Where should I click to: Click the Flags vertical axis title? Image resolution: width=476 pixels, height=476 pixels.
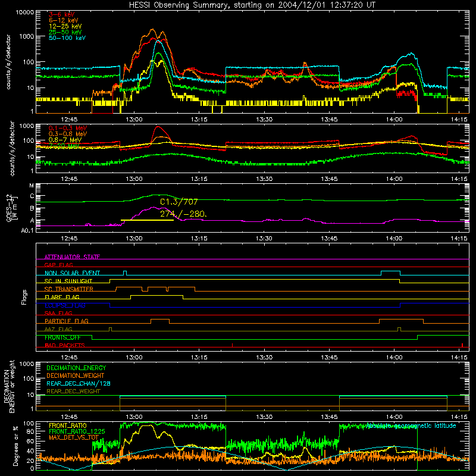click(24, 297)
